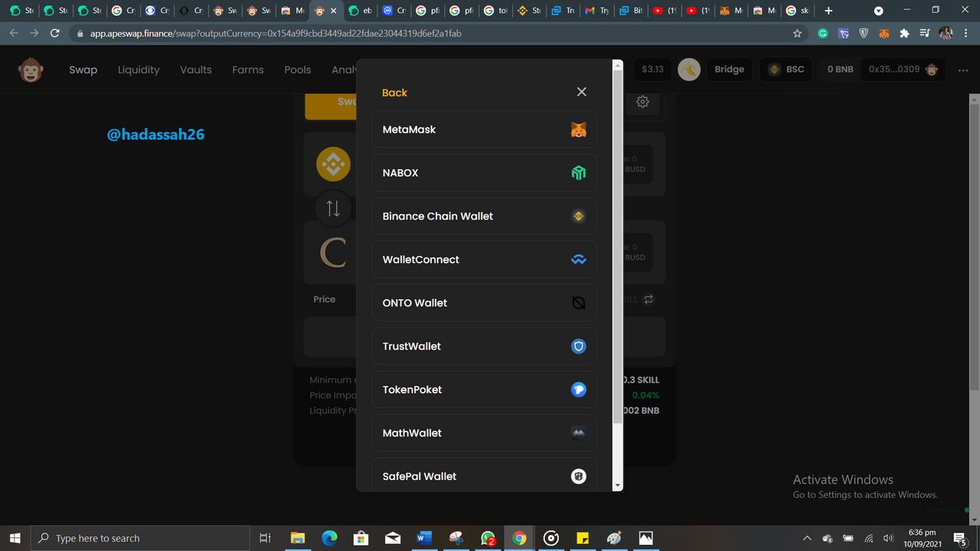Choose the NABOX wallet option
The height and width of the screenshot is (551, 980).
(x=484, y=173)
